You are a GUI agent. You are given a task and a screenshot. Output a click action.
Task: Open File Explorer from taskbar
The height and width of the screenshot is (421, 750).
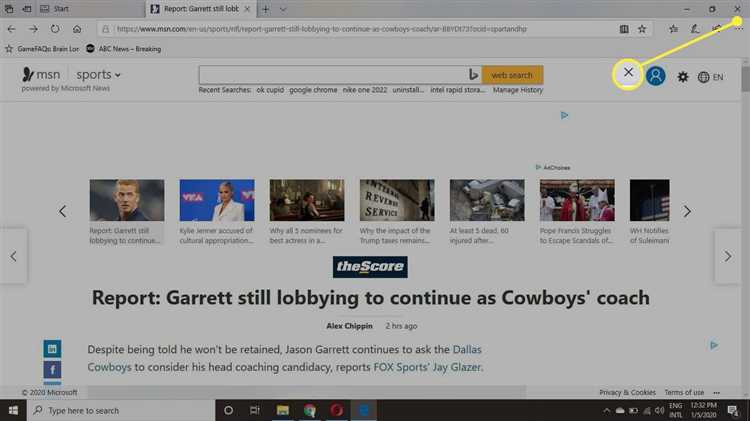282,410
